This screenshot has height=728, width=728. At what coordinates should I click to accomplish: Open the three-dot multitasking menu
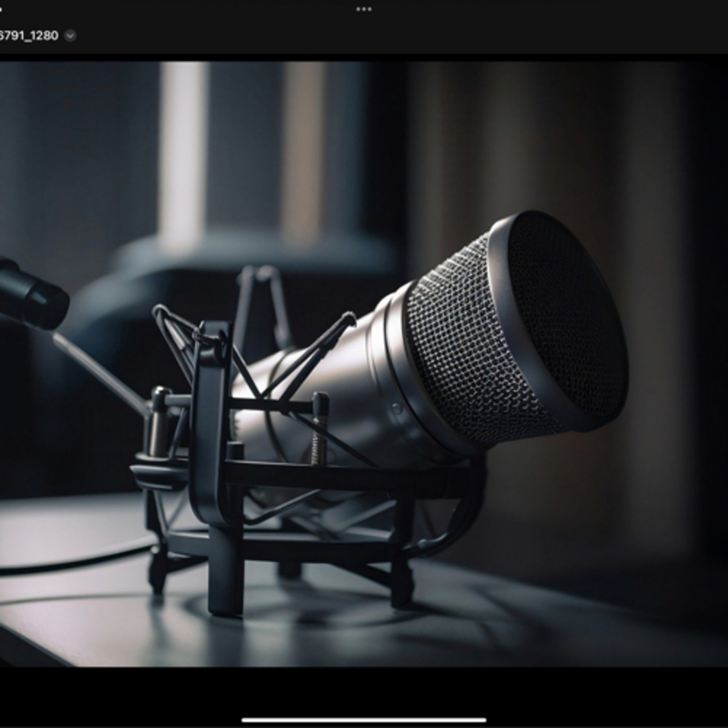364,9
